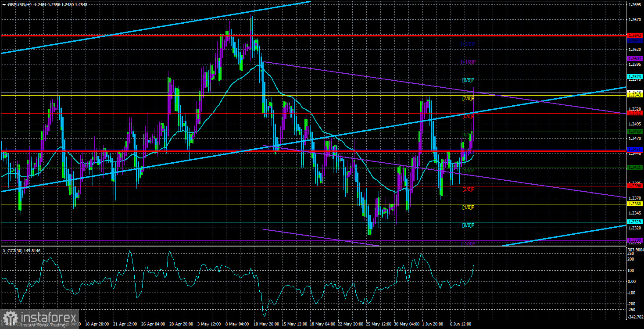
Task: Click 1.2695 on the price axis
Action: coord(634,5)
